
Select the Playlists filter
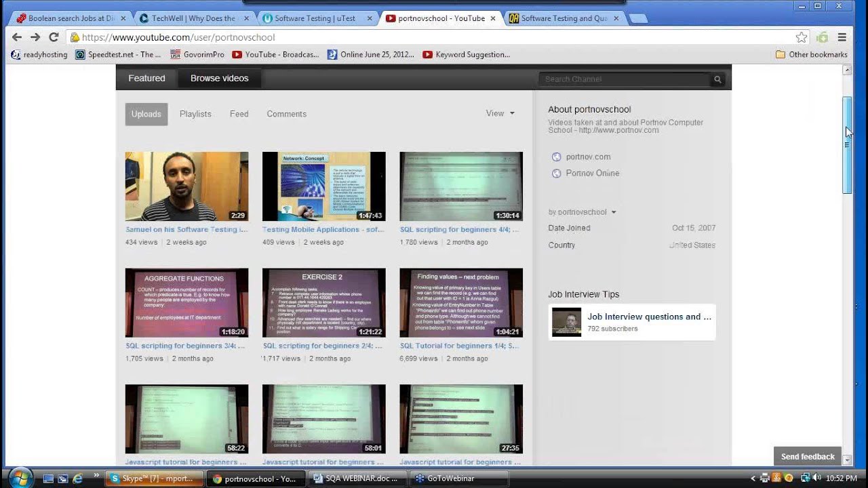point(195,114)
